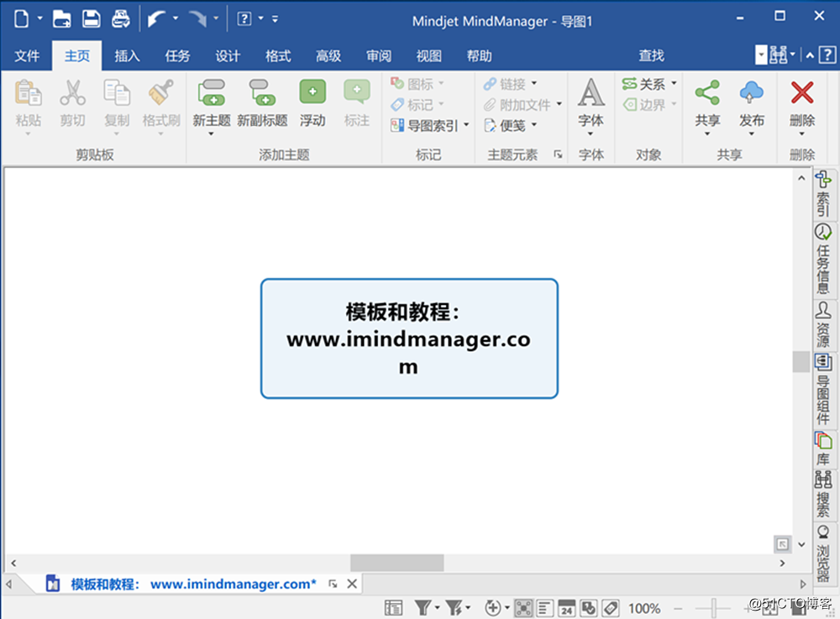Redo with the forward arrow icon
Image resolution: width=840 pixels, height=619 pixels.
coord(197,18)
